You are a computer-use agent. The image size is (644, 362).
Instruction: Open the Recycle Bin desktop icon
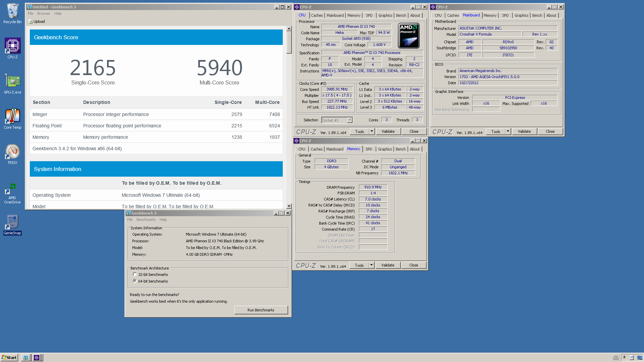tap(12, 13)
